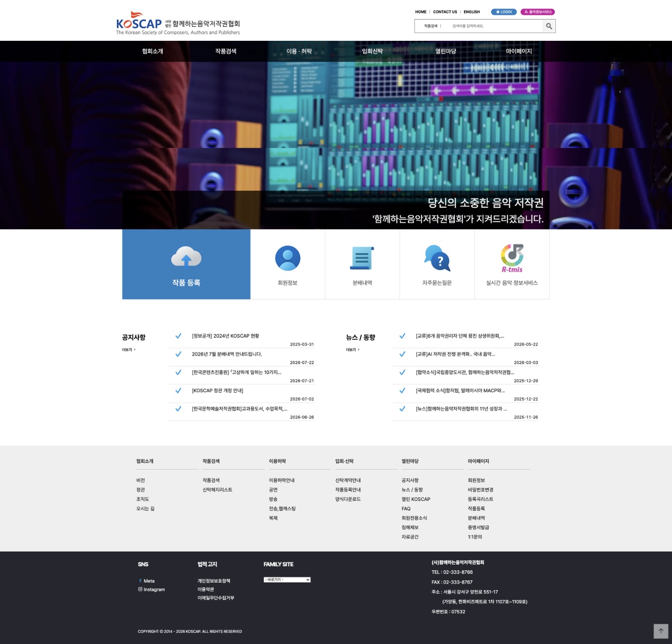Click the blue LOGIN button
The width and height of the screenshot is (672, 644).
click(504, 12)
